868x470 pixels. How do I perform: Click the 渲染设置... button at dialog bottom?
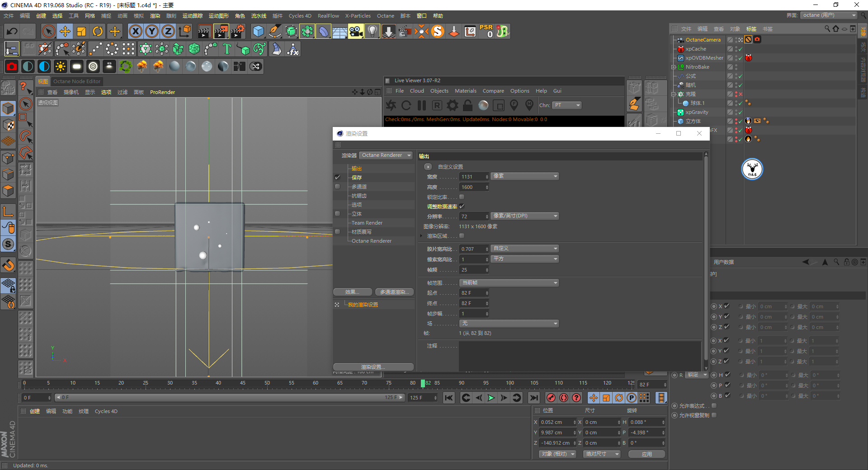pos(373,367)
